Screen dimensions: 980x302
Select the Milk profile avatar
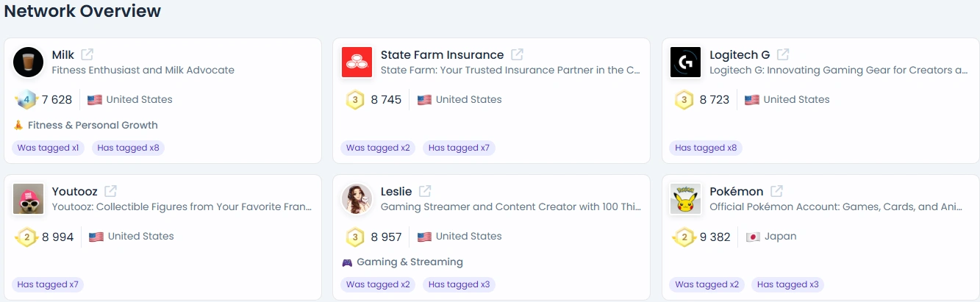tap(29, 62)
